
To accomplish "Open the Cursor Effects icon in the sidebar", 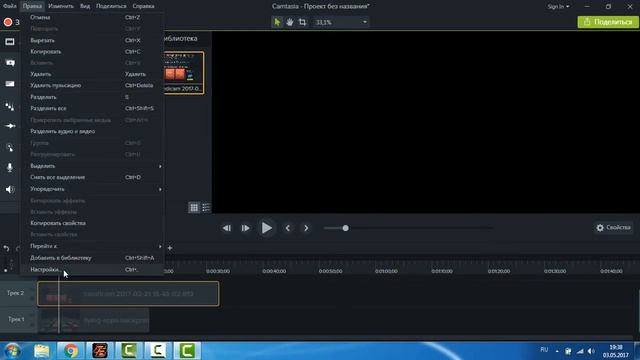I will 10,147.
